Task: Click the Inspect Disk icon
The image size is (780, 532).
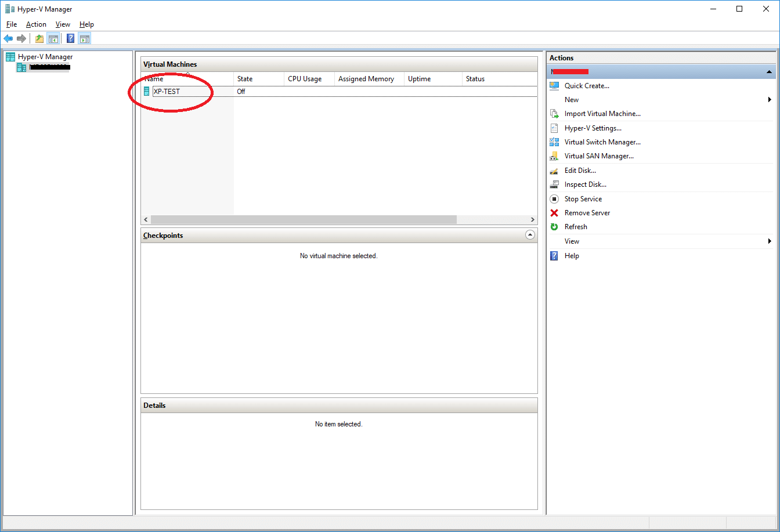Action: tap(554, 184)
